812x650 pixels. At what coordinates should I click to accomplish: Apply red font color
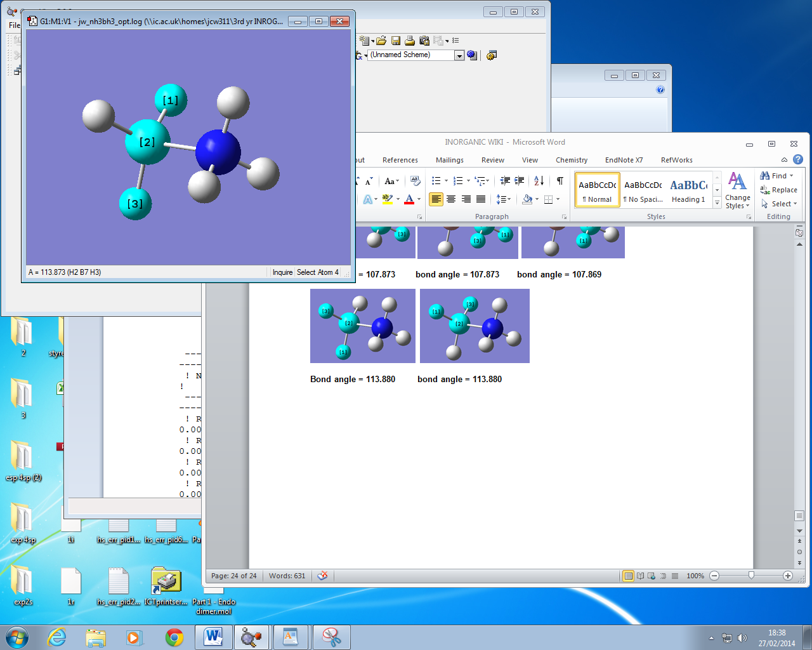[x=409, y=199]
